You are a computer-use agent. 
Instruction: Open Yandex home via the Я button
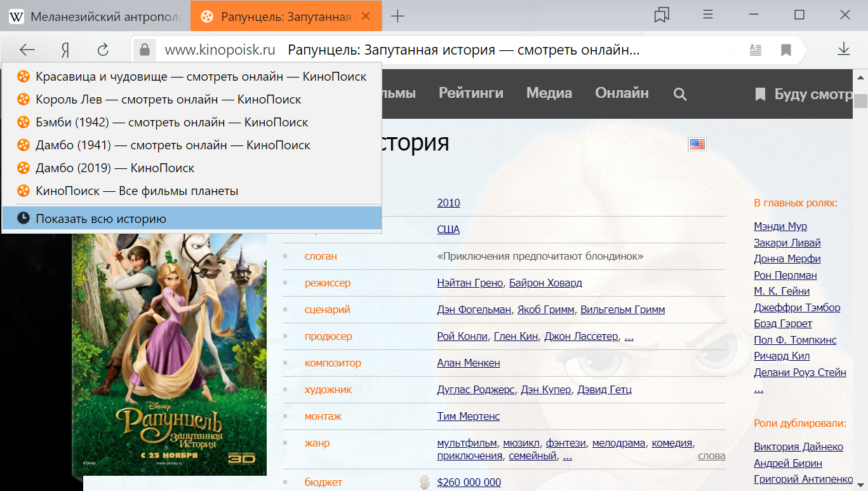pos(65,50)
